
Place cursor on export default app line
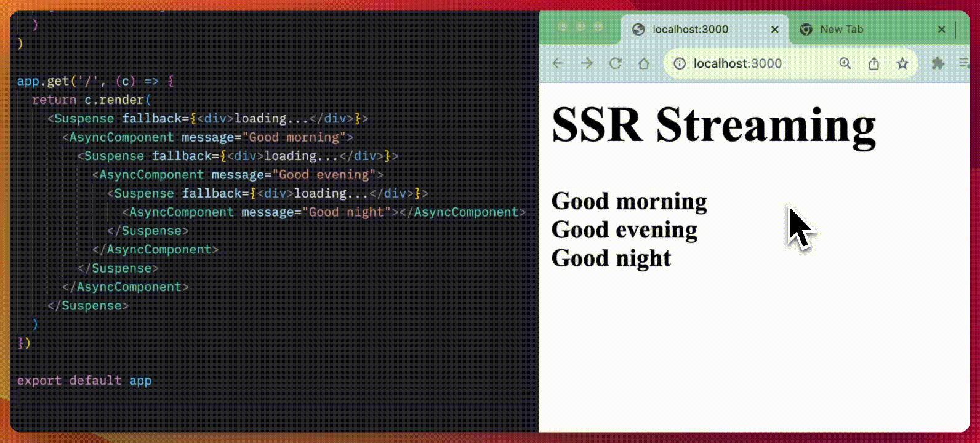pos(84,380)
